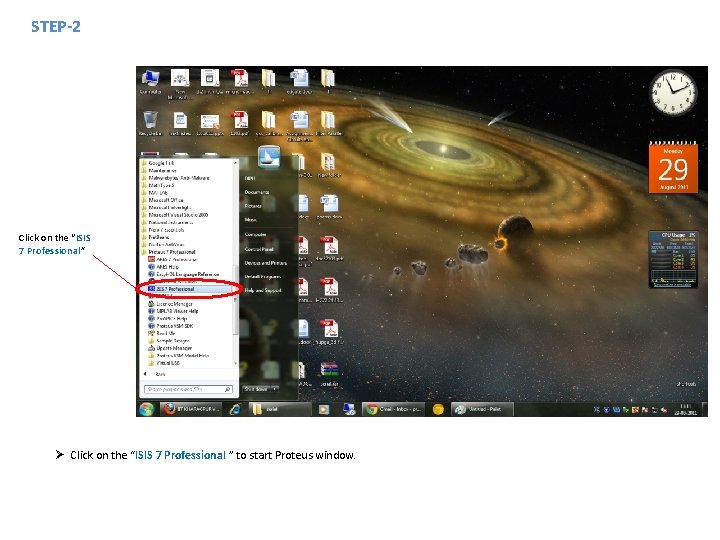Open Documents in Start menu right pane
This screenshot has width=720, height=540.
(x=257, y=192)
